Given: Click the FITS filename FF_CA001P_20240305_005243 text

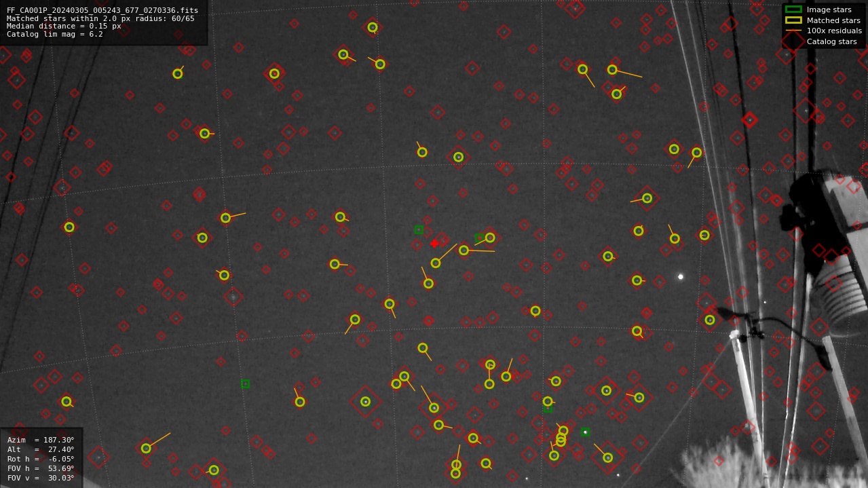Looking at the screenshot, I should [x=102, y=10].
